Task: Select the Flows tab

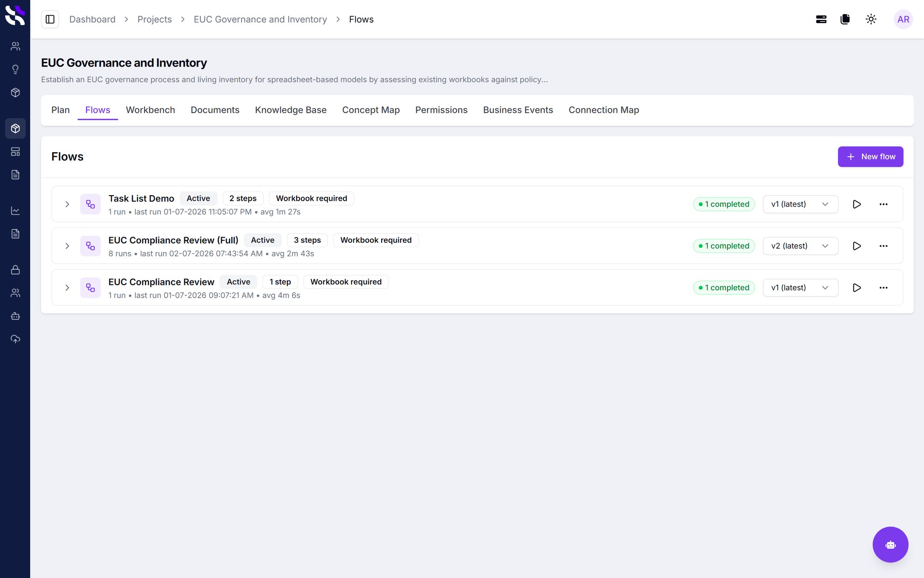Action: pyautogui.click(x=97, y=110)
